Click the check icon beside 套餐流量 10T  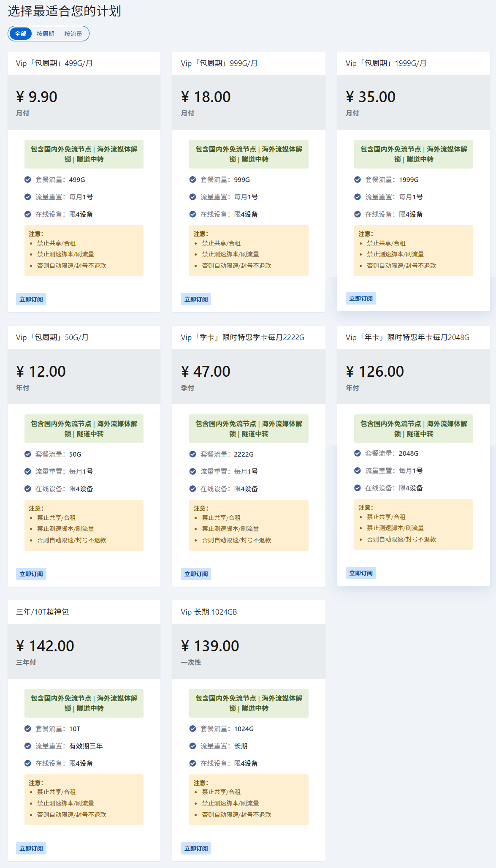(x=28, y=729)
